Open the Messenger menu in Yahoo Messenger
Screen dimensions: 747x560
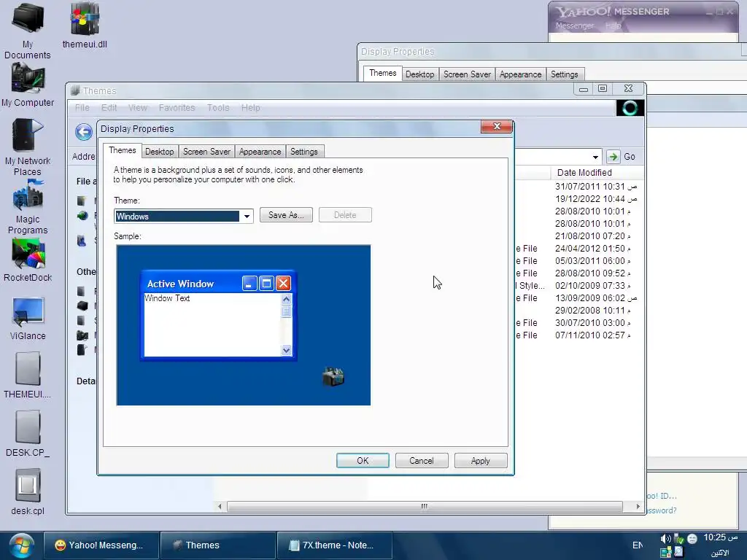pos(575,26)
